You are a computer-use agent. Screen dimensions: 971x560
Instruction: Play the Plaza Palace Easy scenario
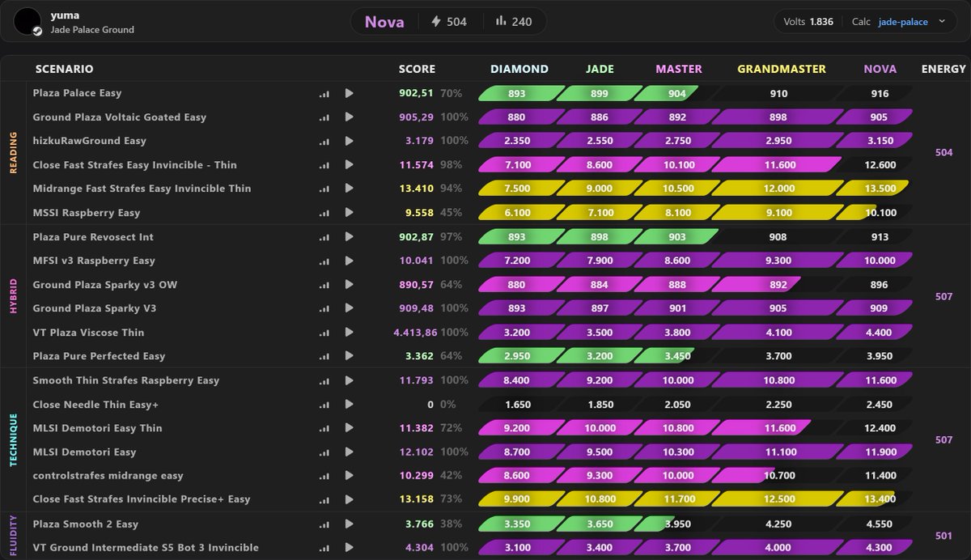point(349,93)
